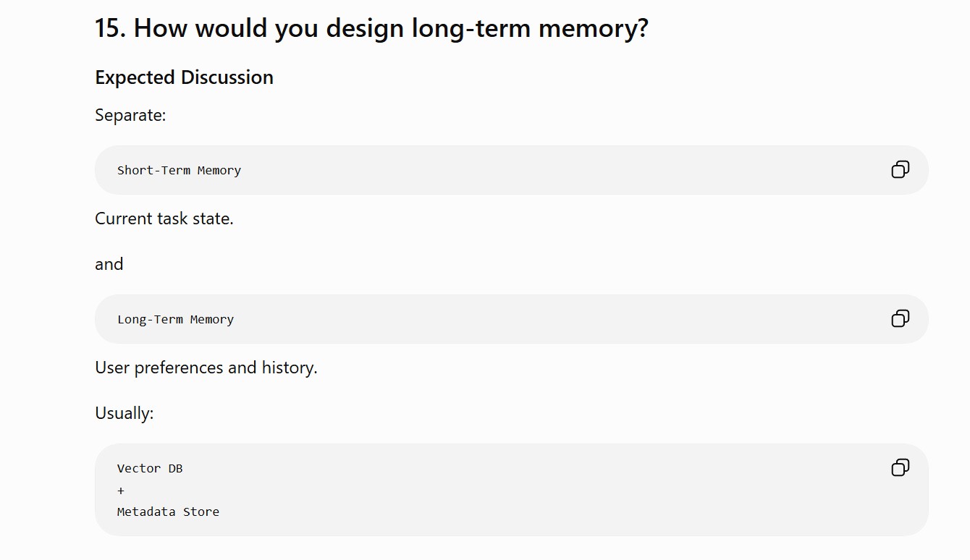Screen dimensions: 970x560
Task: Copy the Vector DB Metadata Store block
Action: 900,467
